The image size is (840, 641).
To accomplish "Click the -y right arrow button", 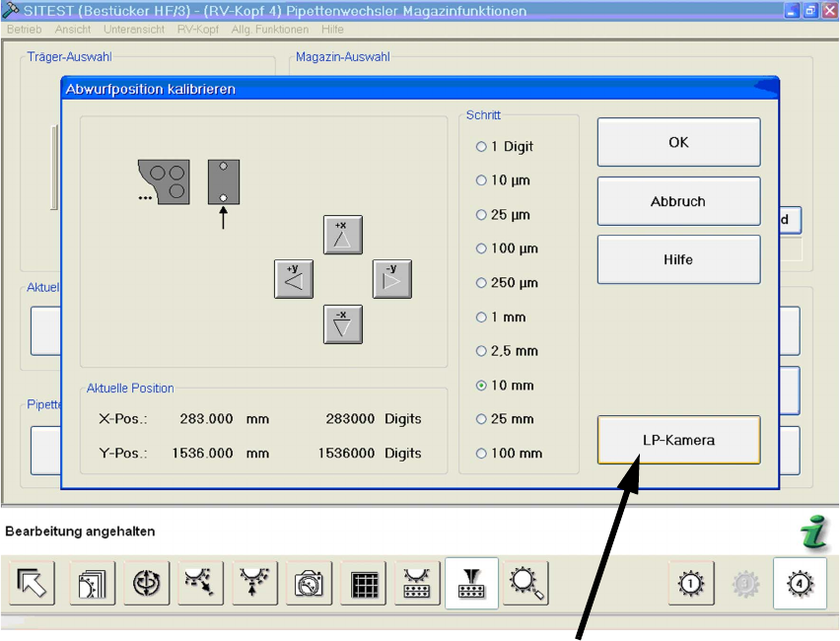I will click(391, 279).
